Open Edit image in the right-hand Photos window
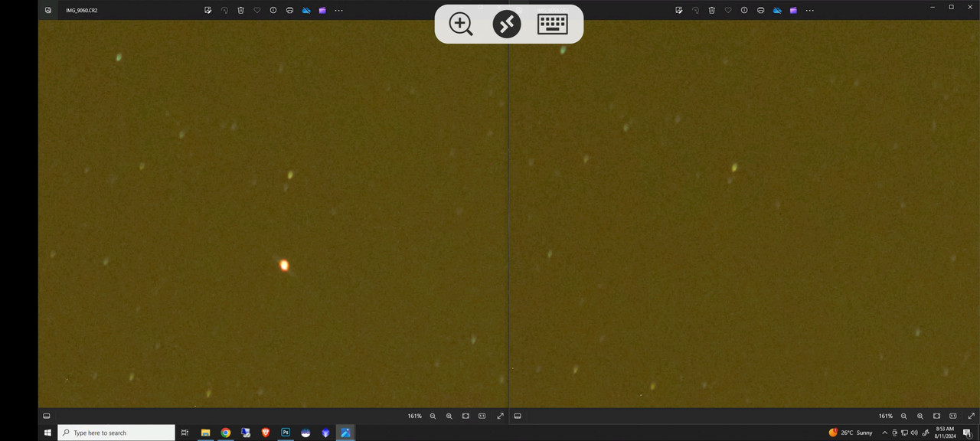The height and width of the screenshot is (441, 980). coord(679,11)
